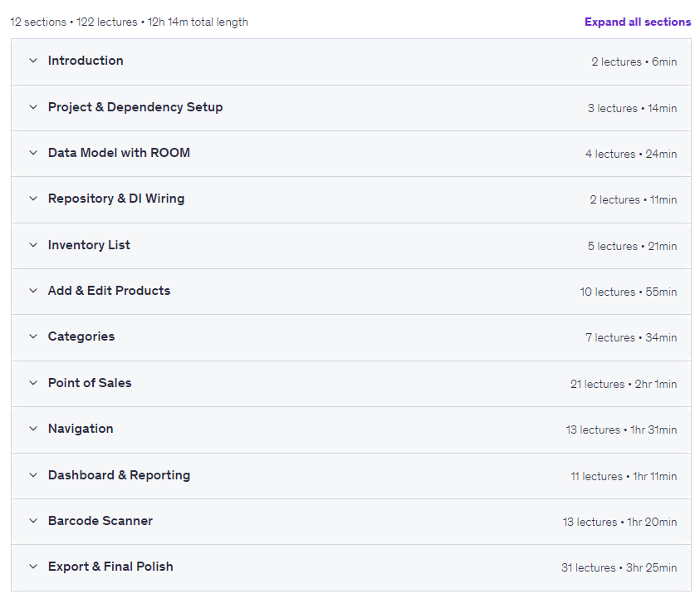The image size is (700, 599).
Task: Select the Barcode Scanner title
Action: pos(100,520)
